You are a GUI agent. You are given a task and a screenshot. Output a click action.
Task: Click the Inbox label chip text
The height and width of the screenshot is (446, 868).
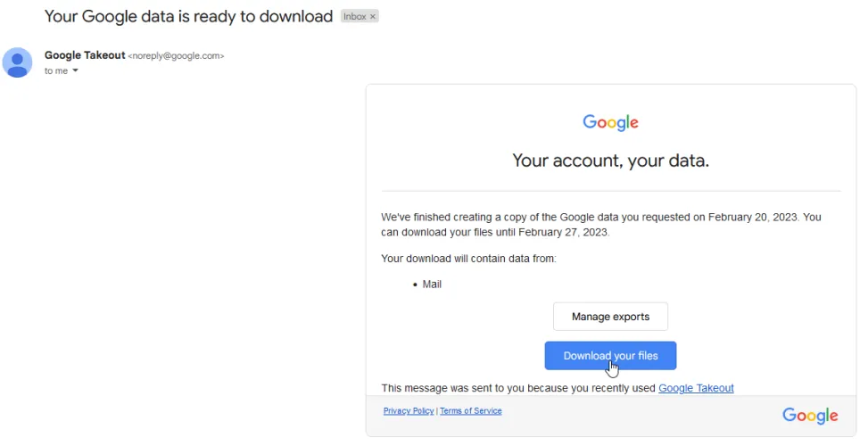coord(355,17)
